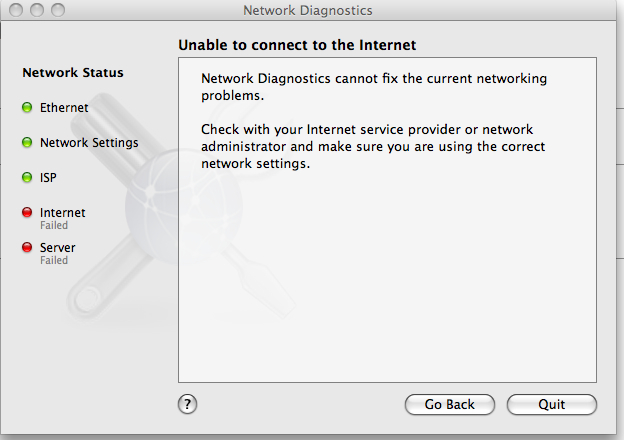Viewport: 624px width, 440px height.
Task: Select the Network Settings status item
Action: (x=89, y=142)
